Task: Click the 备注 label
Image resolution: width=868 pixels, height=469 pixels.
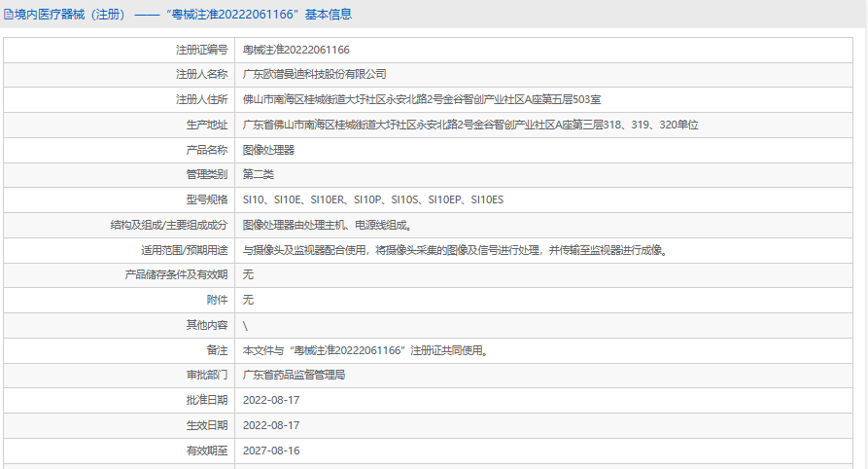Action: [x=217, y=350]
